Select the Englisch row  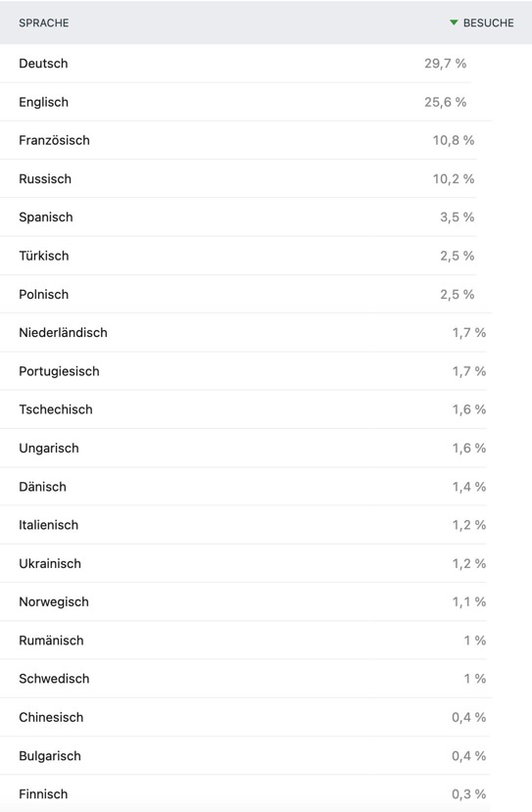tap(266, 102)
